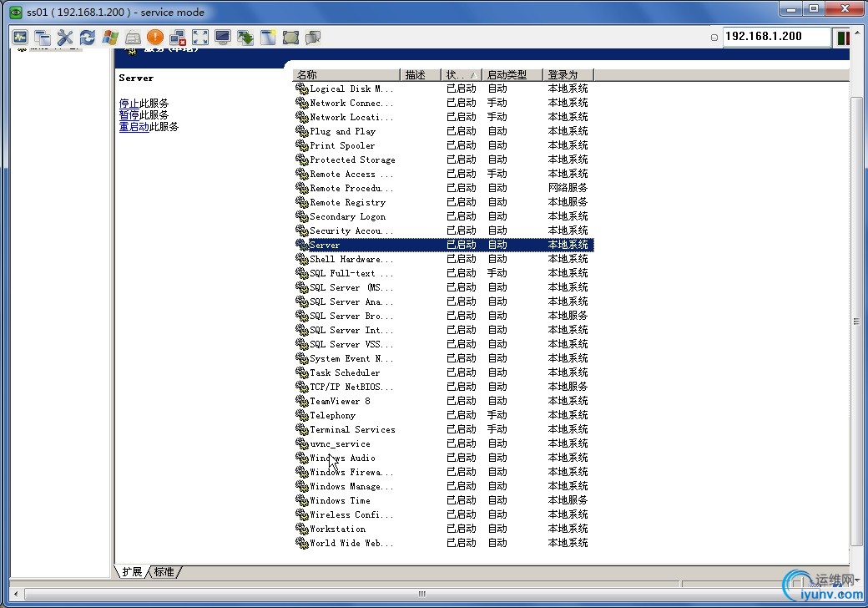Image resolution: width=868 pixels, height=608 pixels.
Task: Click the 描述 column header
Action: (x=420, y=75)
